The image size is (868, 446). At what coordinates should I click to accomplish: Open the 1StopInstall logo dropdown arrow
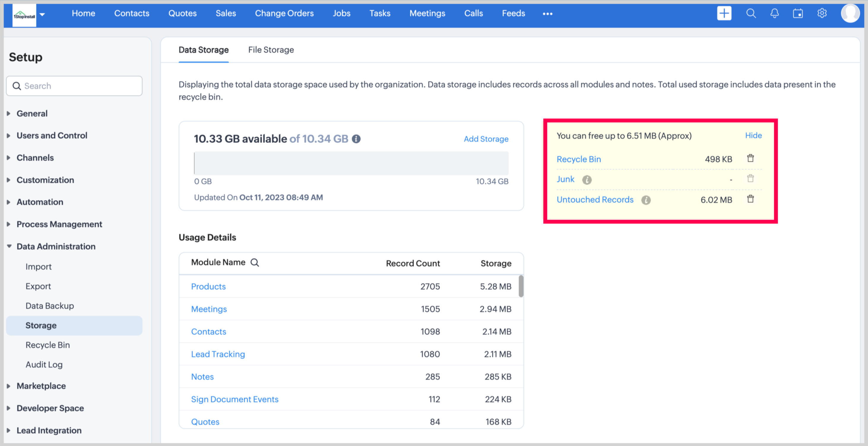[x=42, y=15]
